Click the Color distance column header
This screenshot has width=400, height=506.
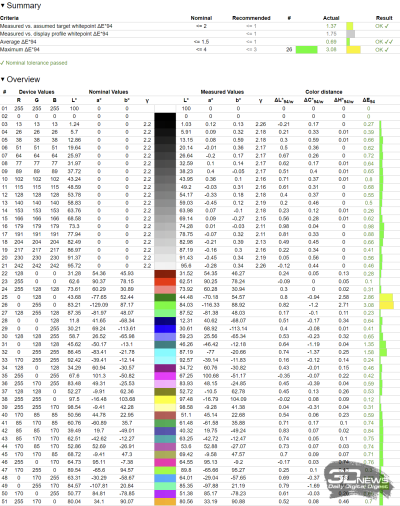tap(324, 92)
